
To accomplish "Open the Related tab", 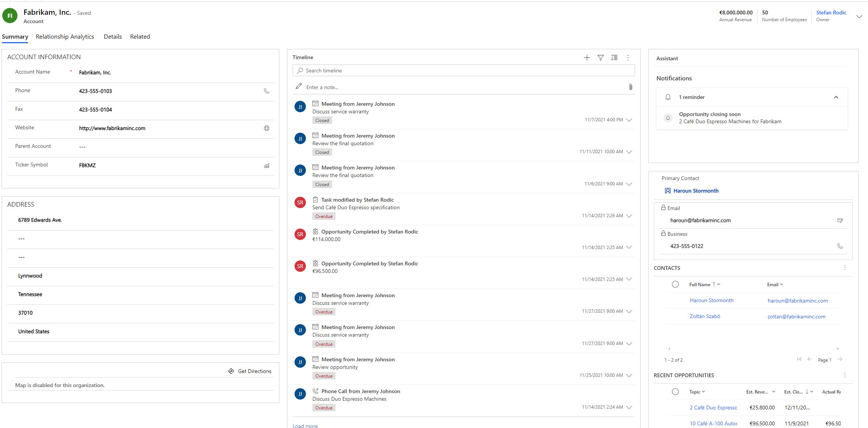I will 140,36.
